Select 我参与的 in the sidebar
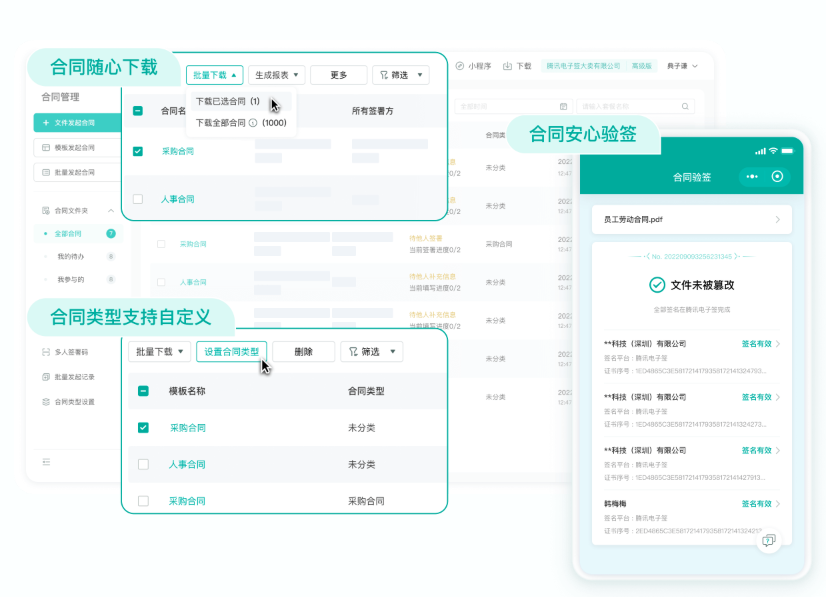Viewport: 826px width, 597px height. (71, 279)
